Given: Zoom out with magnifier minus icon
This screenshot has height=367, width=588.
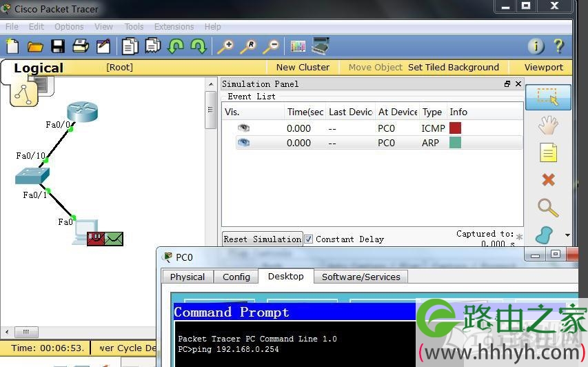Looking at the screenshot, I should [x=271, y=46].
